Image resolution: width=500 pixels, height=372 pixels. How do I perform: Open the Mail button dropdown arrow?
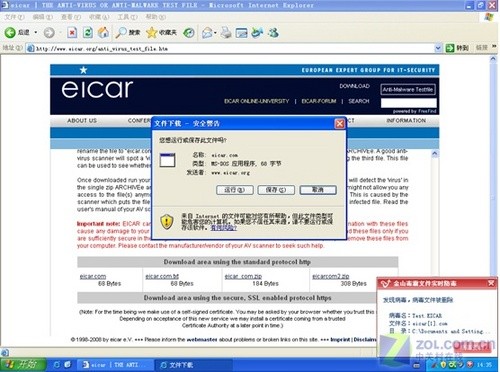pos(215,33)
